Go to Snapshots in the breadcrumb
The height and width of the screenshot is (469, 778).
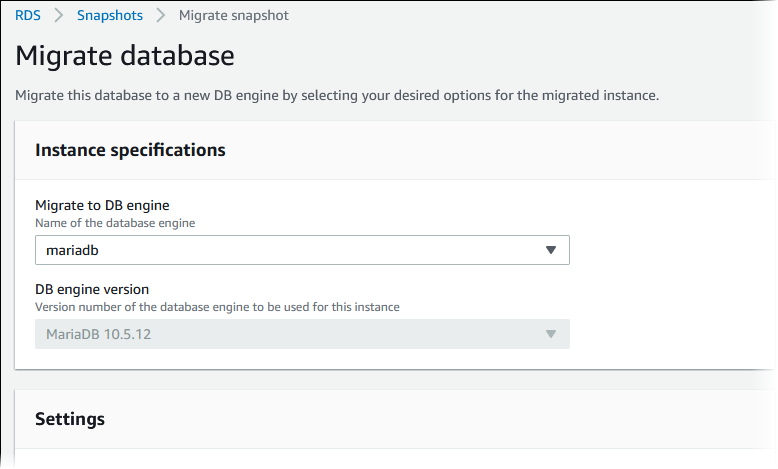(109, 16)
